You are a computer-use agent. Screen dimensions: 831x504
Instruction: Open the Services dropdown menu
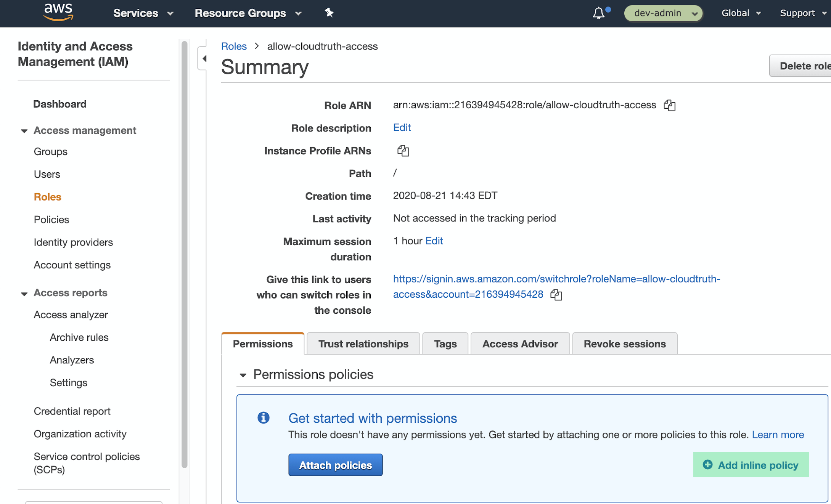pyautogui.click(x=143, y=13)
